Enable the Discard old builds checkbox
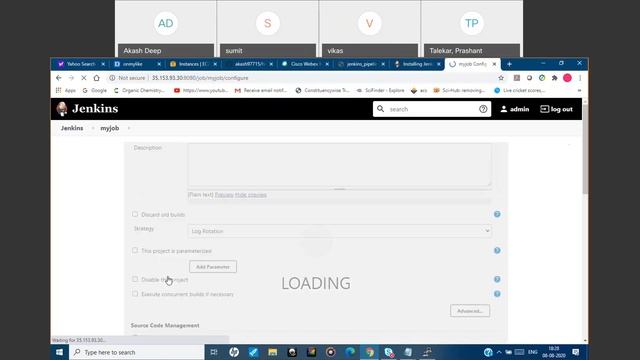Viewport: 640px width, 360px height. 135,214
